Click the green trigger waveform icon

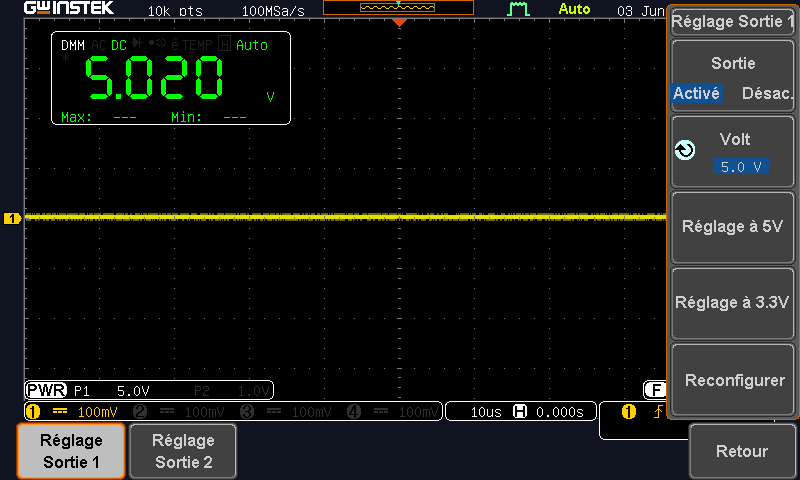point(518,9)
